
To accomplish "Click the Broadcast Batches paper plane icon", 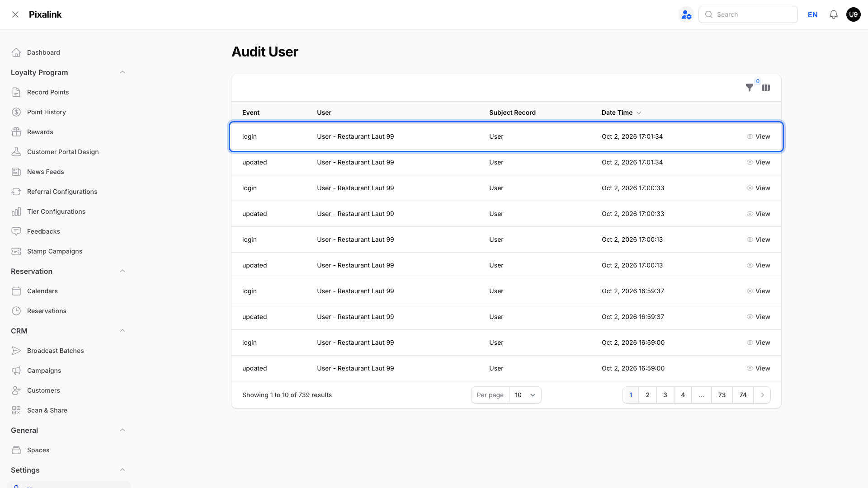I will (x=16, y=351).
